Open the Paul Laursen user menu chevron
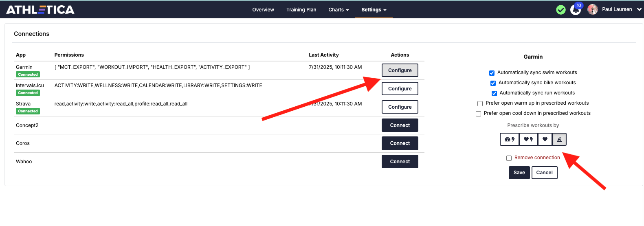 click(639, 9)
